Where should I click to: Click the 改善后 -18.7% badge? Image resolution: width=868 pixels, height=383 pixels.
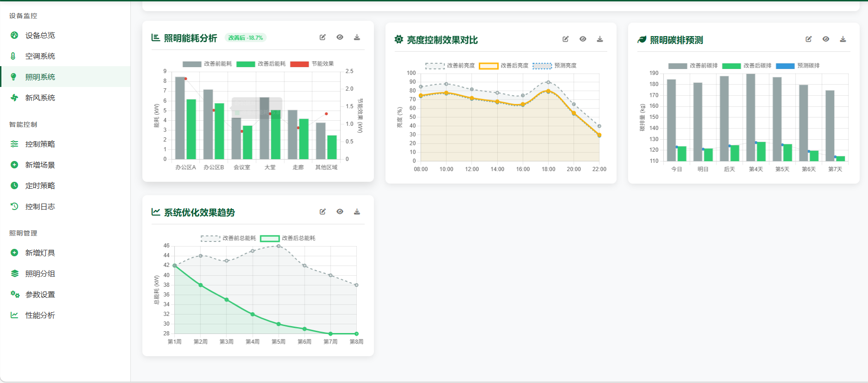(x=245, y=38)
